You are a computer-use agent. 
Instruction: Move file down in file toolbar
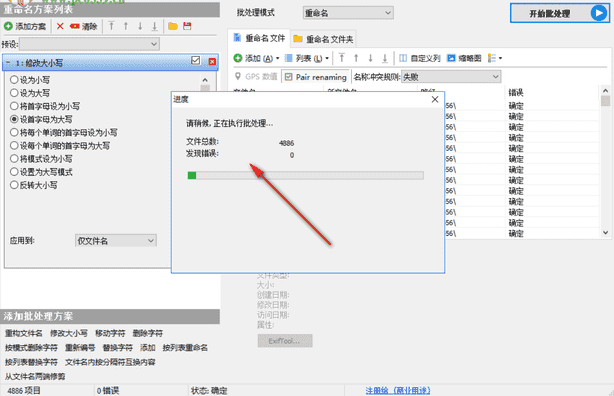pyautogui.click(x=370, y=58)
